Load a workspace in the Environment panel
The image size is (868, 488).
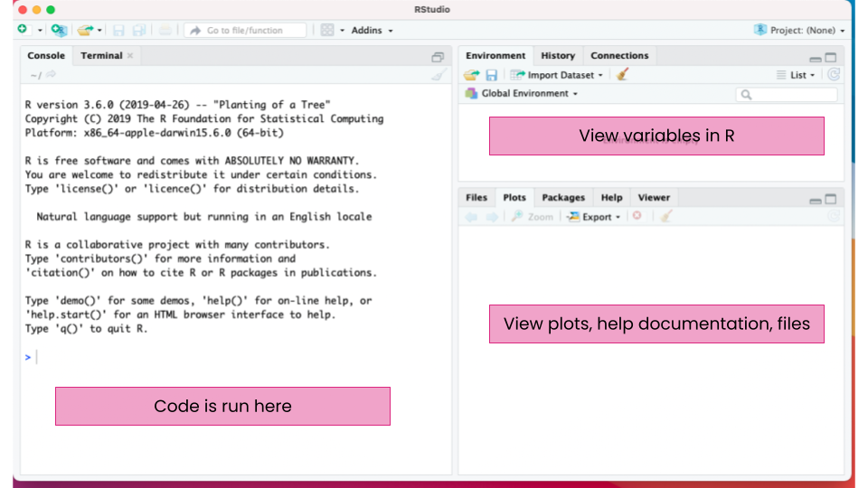471,75
